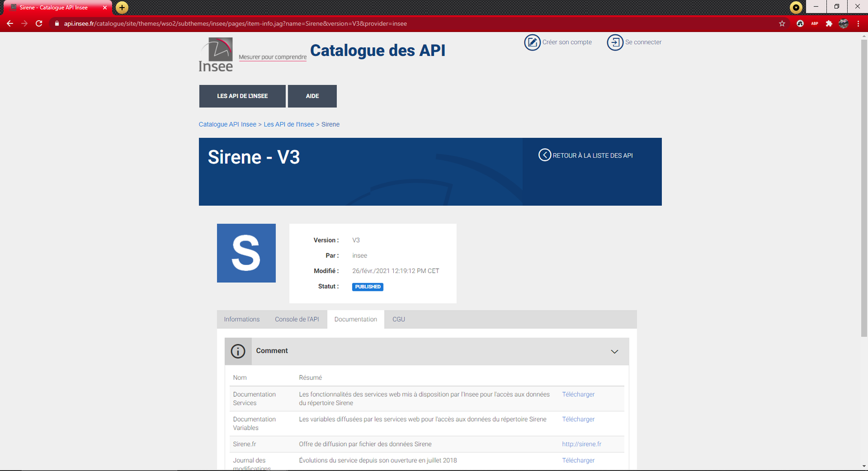Click the Nom column header

tap(240, 378)
